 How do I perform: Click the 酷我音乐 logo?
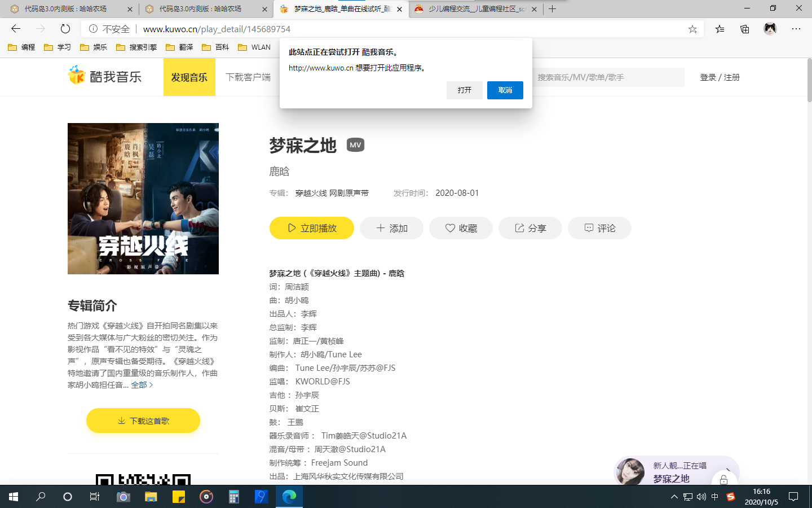(105, 76)
